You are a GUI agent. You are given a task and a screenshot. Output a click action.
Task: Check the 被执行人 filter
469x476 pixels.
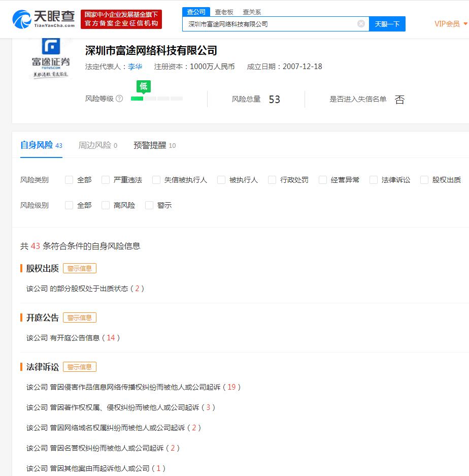click(x=221, y=180)
